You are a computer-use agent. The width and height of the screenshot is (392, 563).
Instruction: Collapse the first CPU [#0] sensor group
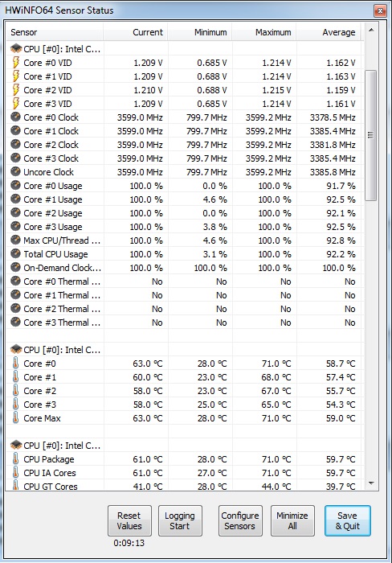pos(55,49)
